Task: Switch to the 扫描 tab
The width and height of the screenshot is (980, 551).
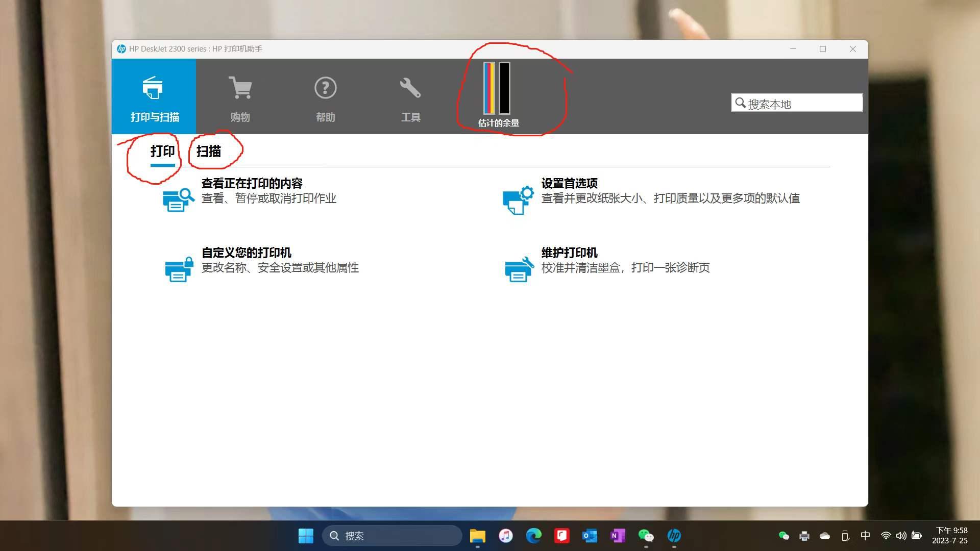Action: 208,152
